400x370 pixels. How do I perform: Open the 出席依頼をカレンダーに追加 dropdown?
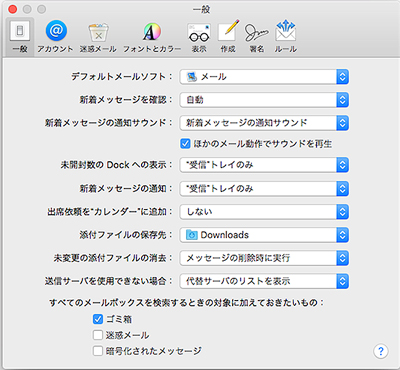tap(264, 212)
